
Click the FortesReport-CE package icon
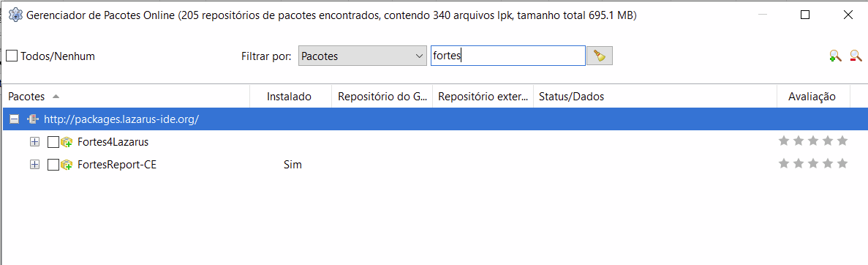coord(67,165)
